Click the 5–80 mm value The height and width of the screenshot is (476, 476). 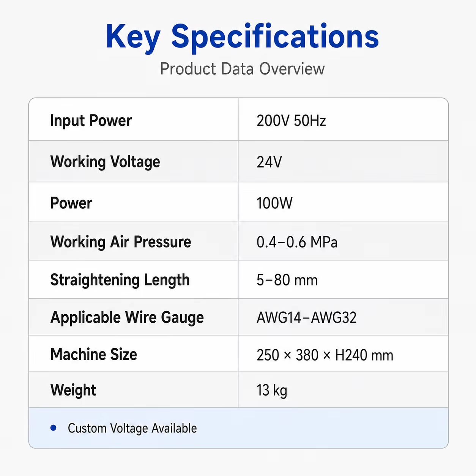coord(287,280)
